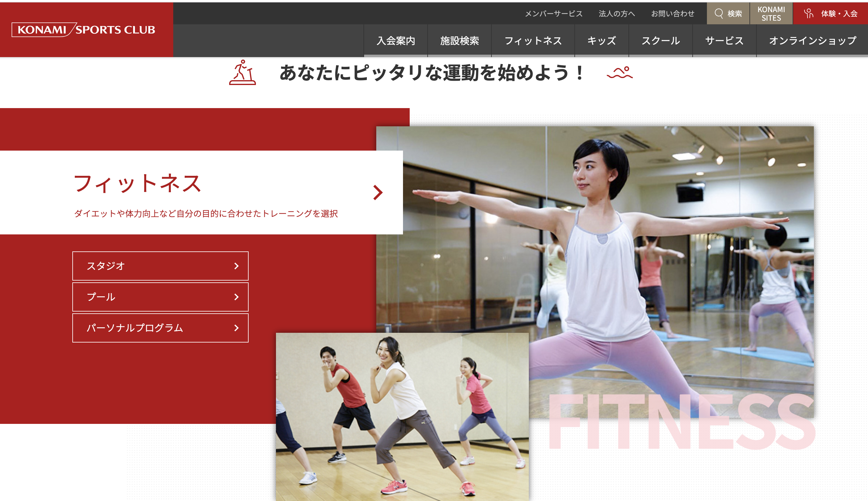868x501 pixels.
Task: Click the treadmill runner icon
Action: click(x=243, y=72)
